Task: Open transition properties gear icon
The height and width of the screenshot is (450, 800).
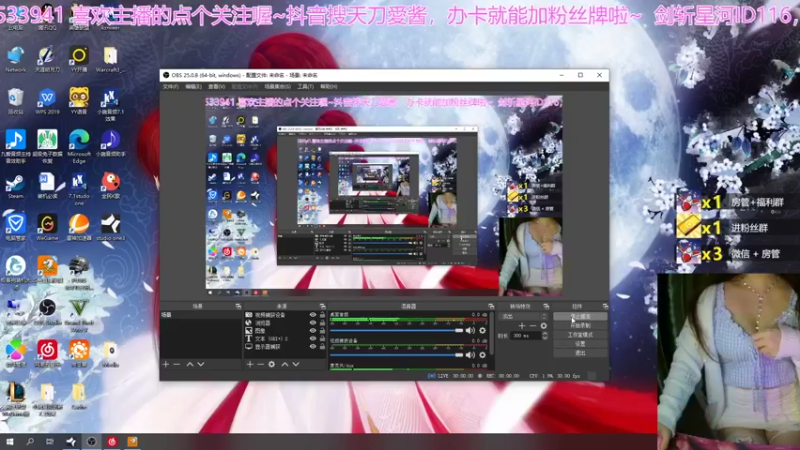Action: pos(544,326)
